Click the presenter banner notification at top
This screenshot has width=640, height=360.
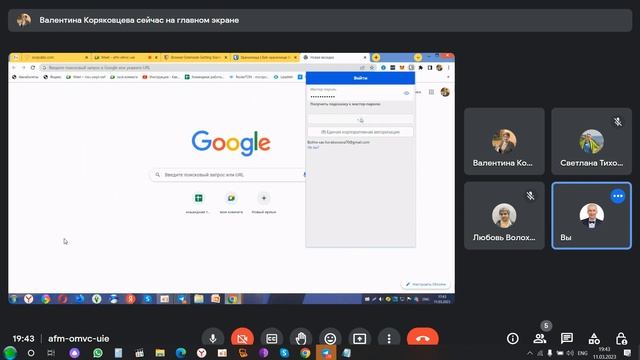(320, 20)
